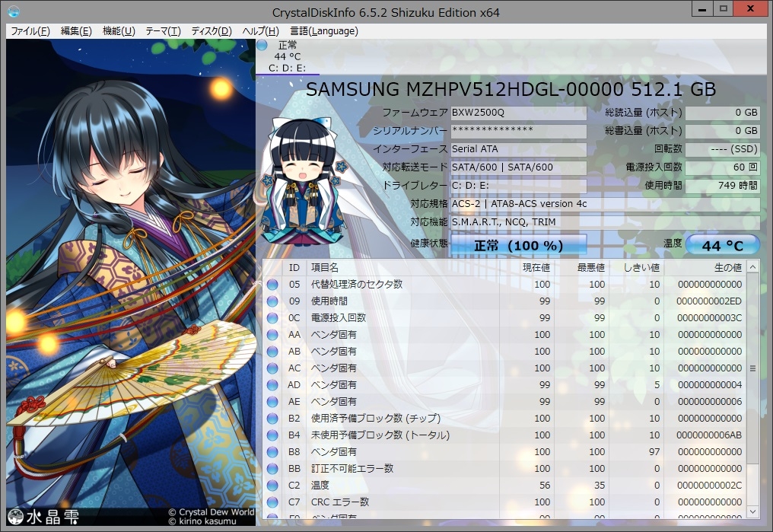Click status orb for attribute AC

click(x=272, y=368)
